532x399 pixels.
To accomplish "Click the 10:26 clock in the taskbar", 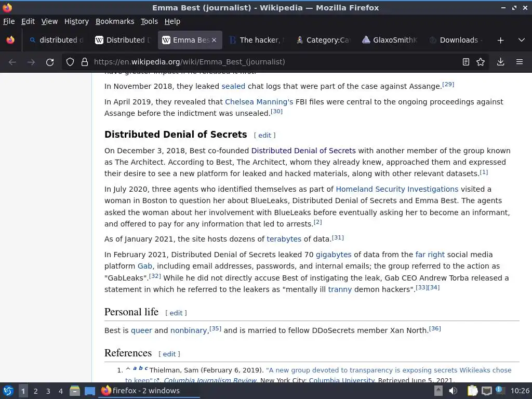I will click(x=520, y=391).
